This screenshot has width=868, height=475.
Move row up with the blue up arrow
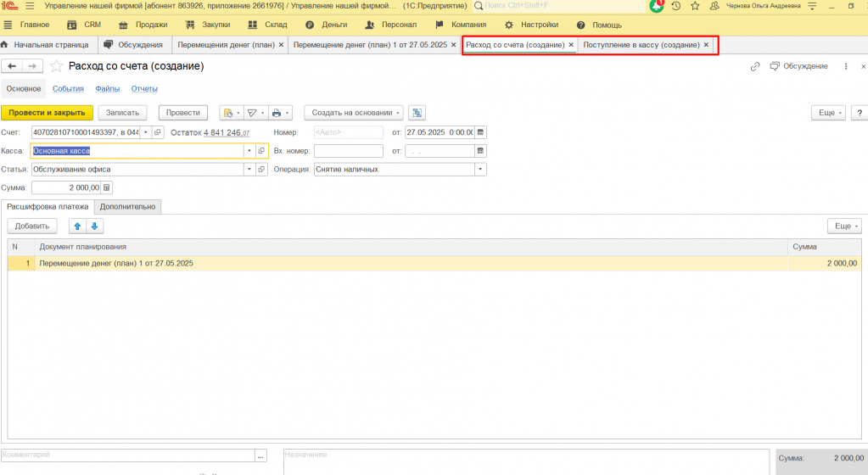[78, 226]
